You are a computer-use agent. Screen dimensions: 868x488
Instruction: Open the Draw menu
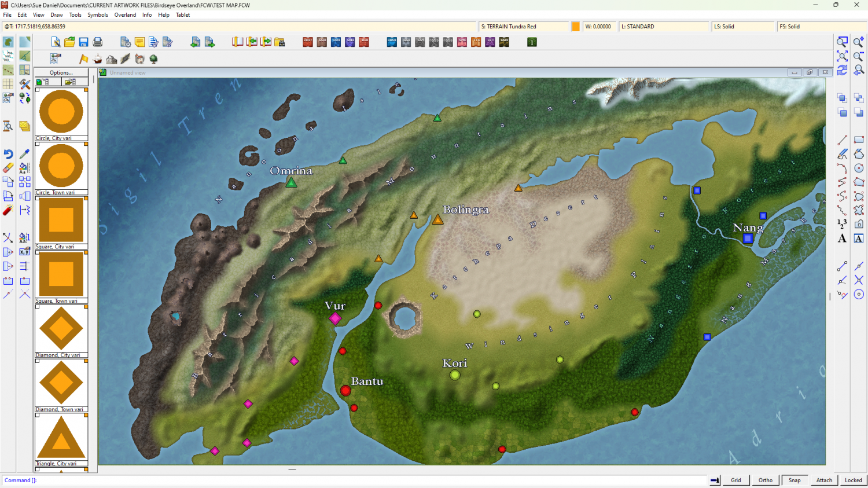click(x=57, y=15)
